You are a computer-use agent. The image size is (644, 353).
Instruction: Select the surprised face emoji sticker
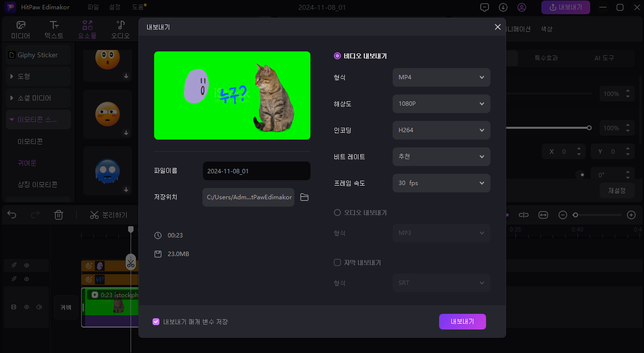tap(107, 59)
